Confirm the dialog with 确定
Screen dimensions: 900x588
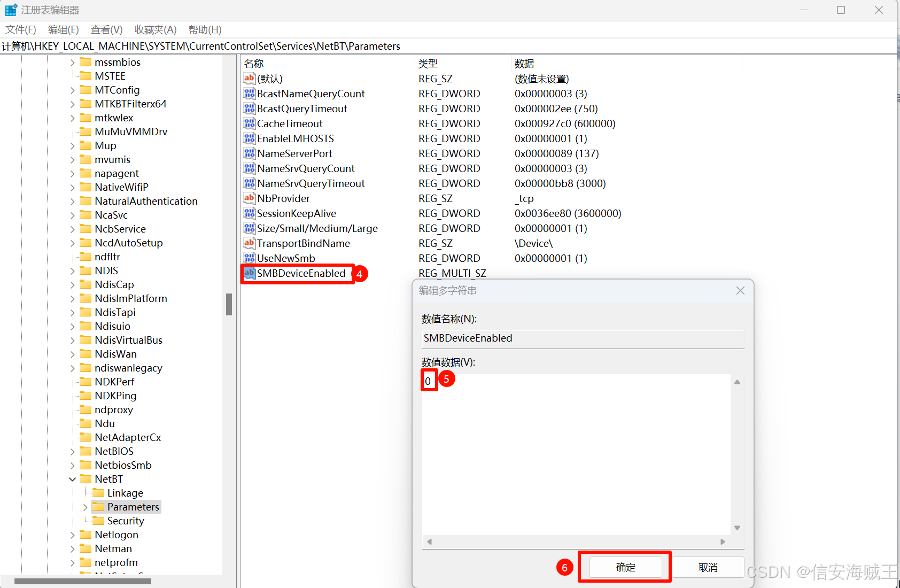(626, 567)
